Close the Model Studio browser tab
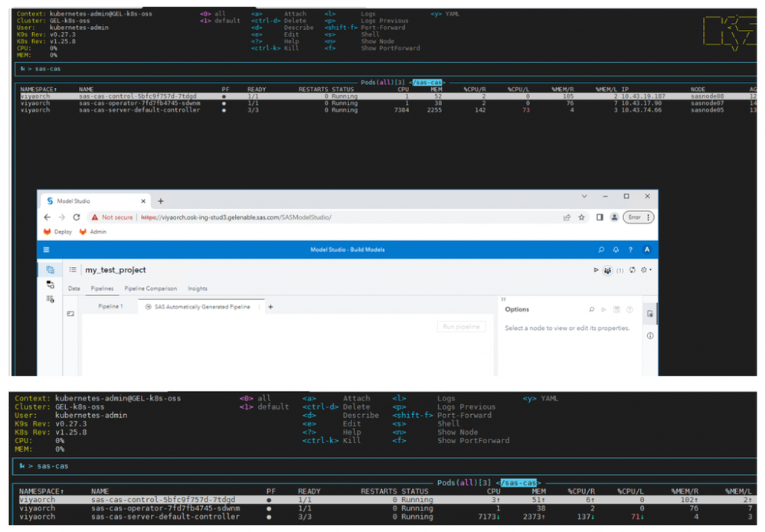 pyautogui.click(x=143, y=201)
